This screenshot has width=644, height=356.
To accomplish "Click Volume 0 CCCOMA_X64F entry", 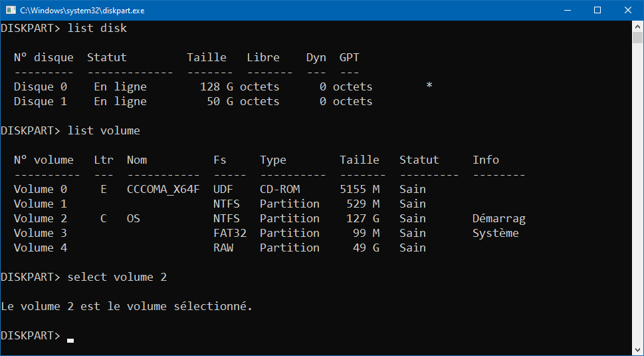I will 163,190.
